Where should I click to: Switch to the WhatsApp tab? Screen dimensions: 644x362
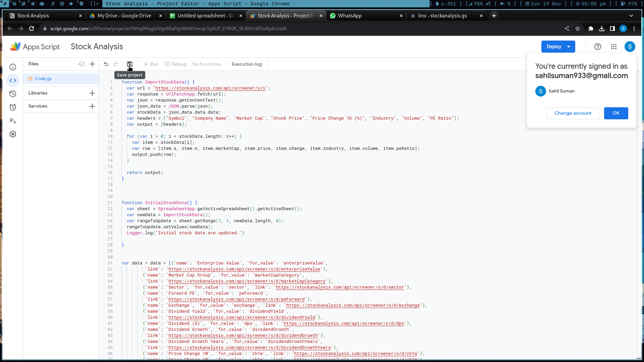pos(366,16)
